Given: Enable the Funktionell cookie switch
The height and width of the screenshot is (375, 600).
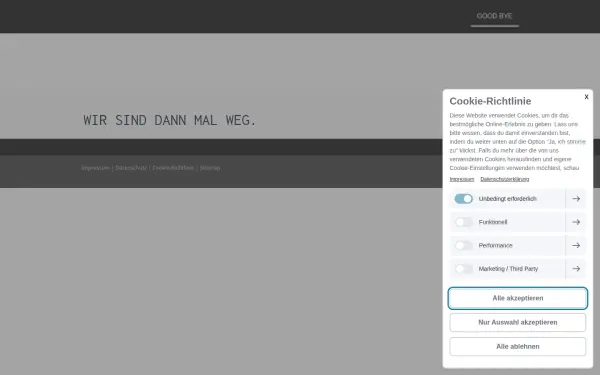Looking at the screenshot, I should pos(463,222).
